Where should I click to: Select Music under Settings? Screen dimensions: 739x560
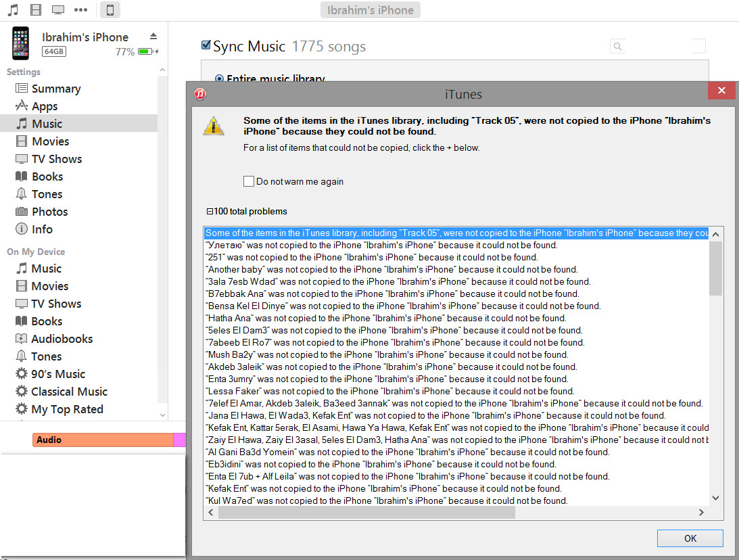[79, 124]
